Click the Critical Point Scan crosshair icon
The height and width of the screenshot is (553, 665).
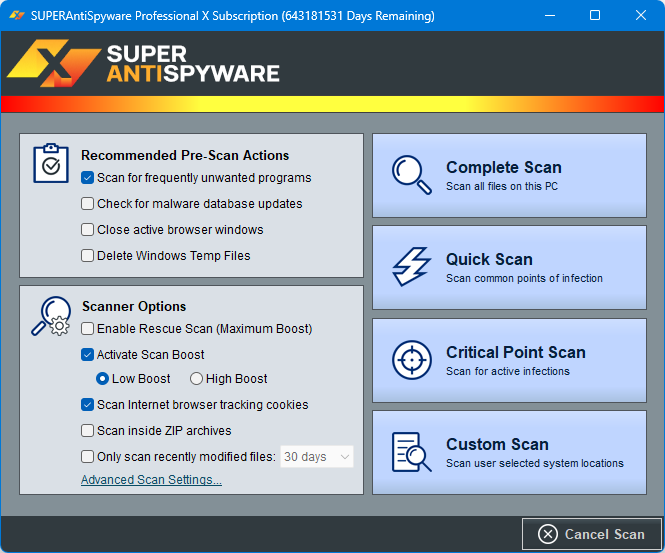[411, 360]
